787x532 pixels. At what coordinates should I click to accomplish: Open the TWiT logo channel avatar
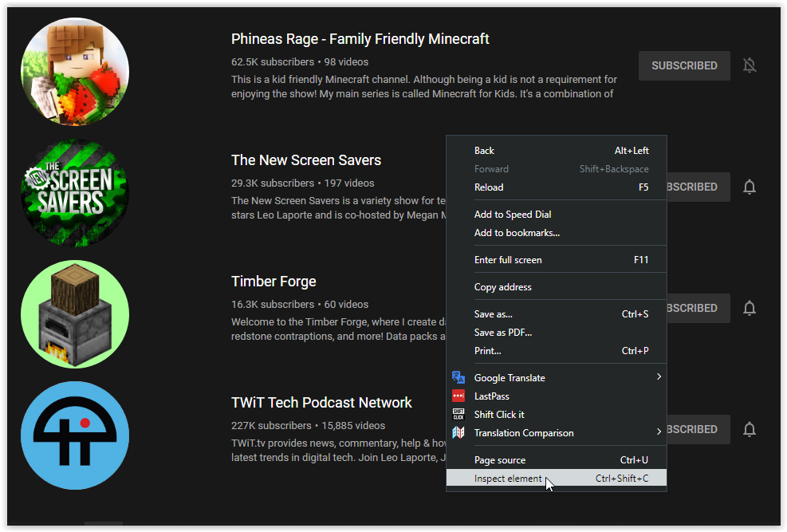click(74, 435)
